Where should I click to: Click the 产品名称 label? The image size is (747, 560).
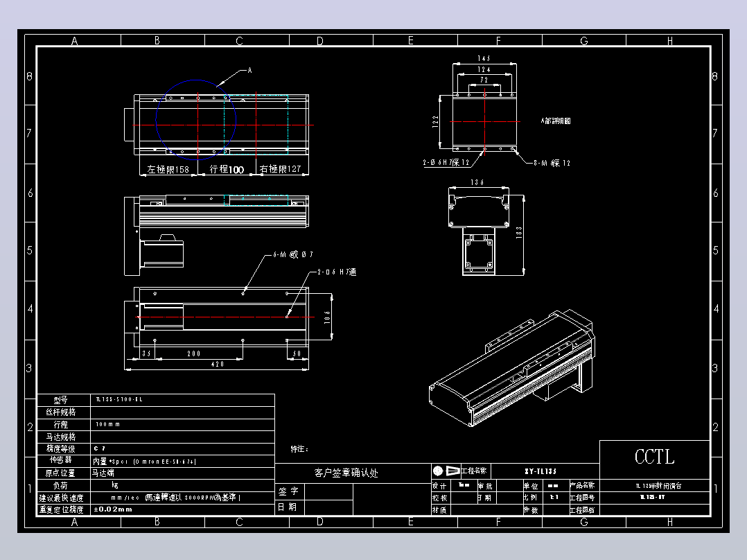(x=582, y=486)
